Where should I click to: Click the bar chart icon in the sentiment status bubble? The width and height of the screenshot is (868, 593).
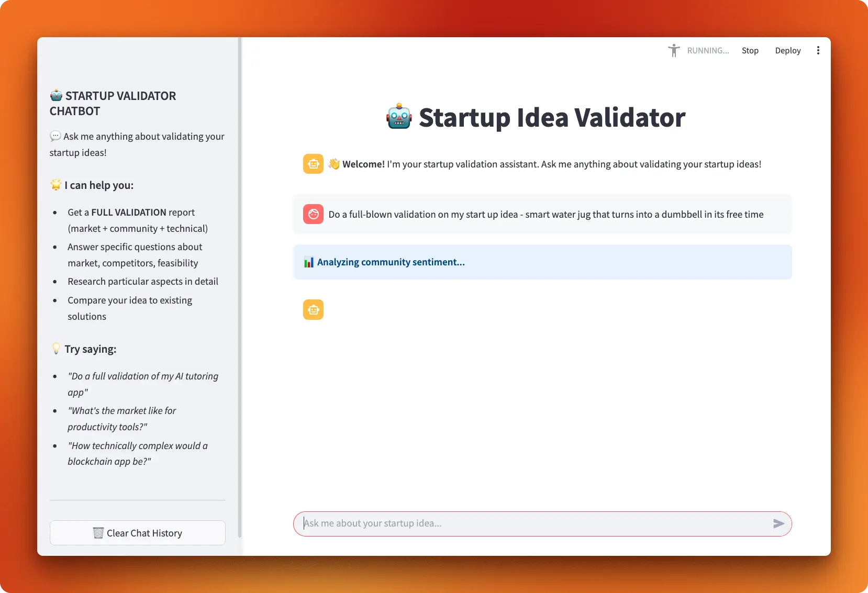click(309, 262)
